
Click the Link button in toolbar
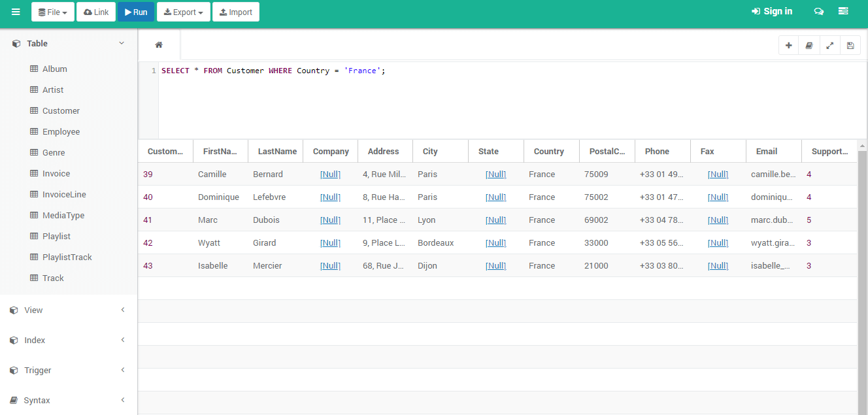[x=95, y=12]
